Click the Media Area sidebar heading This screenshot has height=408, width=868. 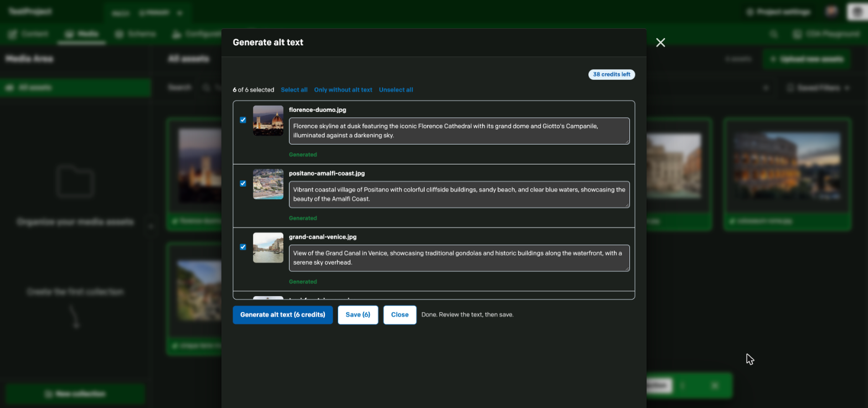click(29, 59)
